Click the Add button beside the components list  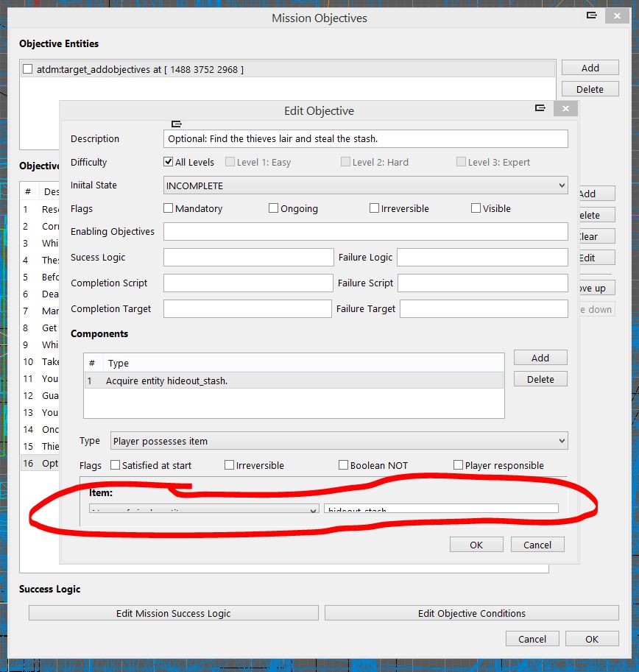tap(540, 358)
